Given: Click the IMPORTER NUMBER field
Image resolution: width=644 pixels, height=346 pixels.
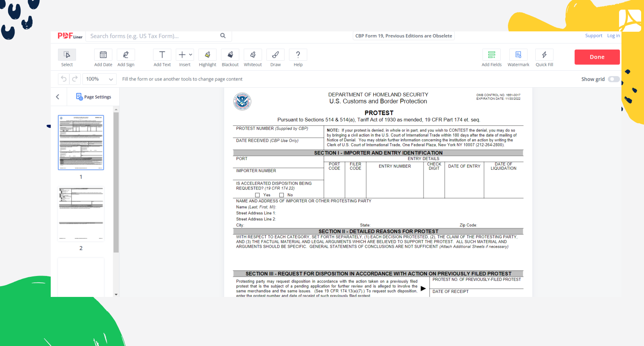Looking at the screenshot, I should [279, 174].
